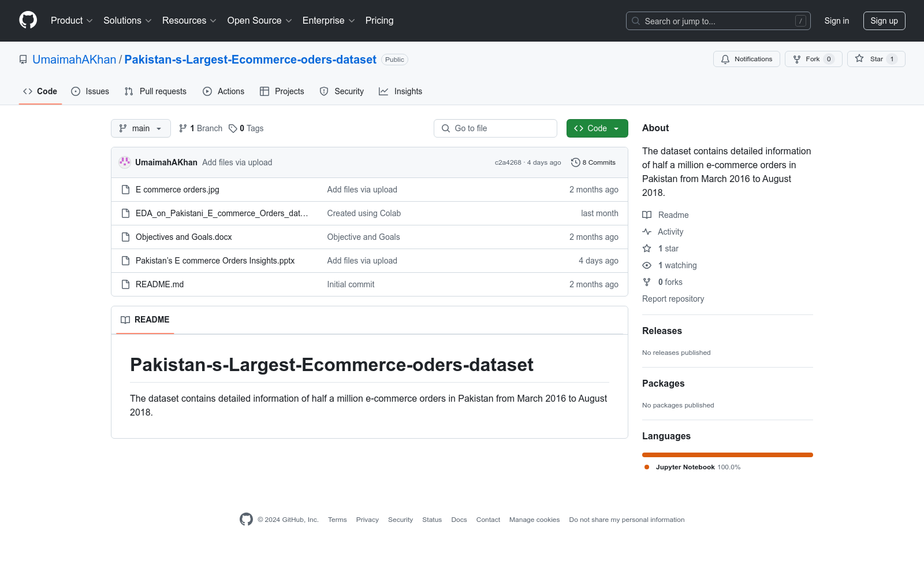Open the EDA_on_Pakistani_E_commerce_Orders notebook
The height and width of the screenshot is (578, 924).
[222, 213]
